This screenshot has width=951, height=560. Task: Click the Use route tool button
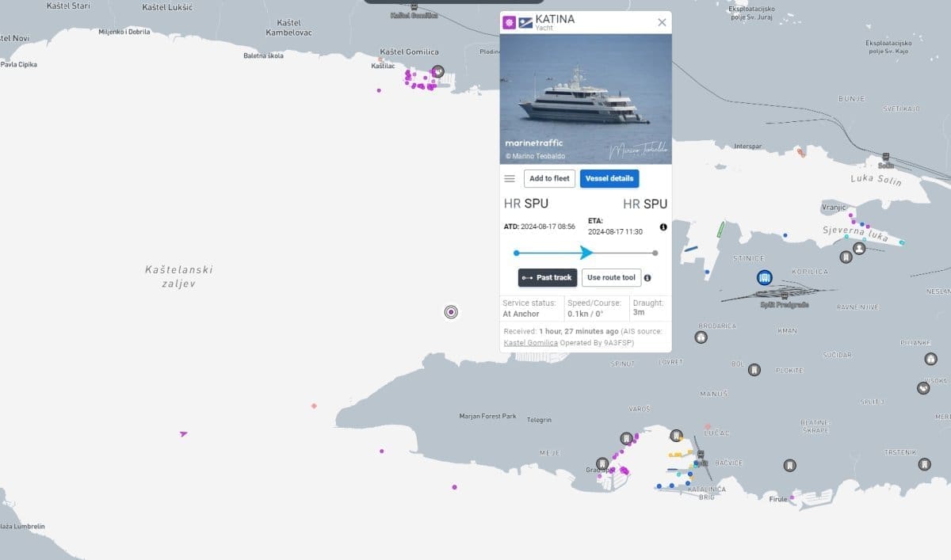[611, 278]
